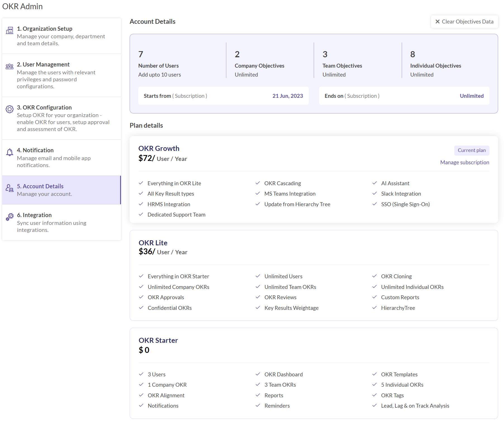Image resolution: width=504 pixels, height=423 pixels.
Task: Click Clear Objectives Data button
Action: click(x=464, y=22)
